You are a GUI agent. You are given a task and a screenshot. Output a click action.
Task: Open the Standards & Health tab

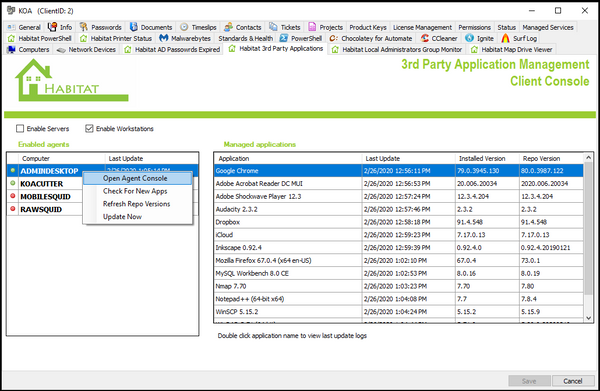click(246, 38)
